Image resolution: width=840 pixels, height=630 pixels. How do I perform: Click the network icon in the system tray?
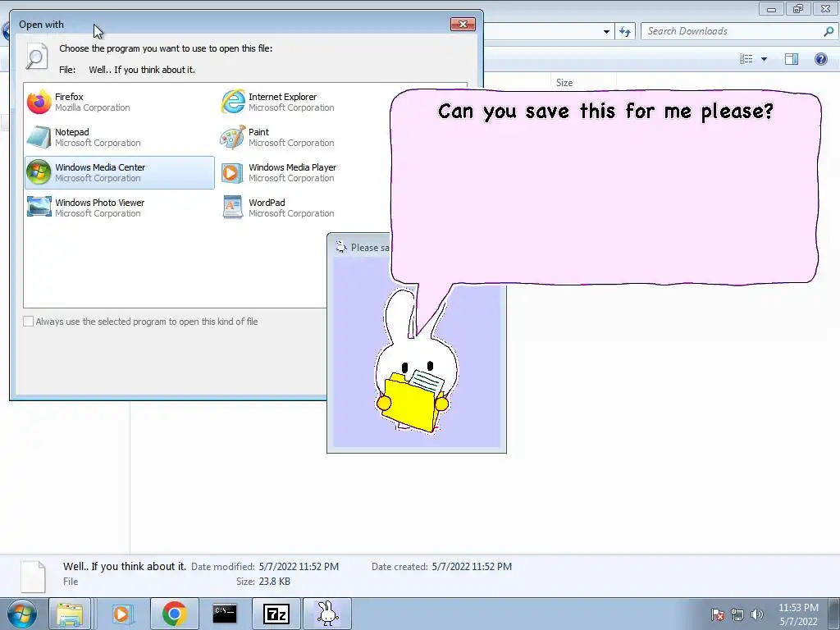tap(737, 614)
